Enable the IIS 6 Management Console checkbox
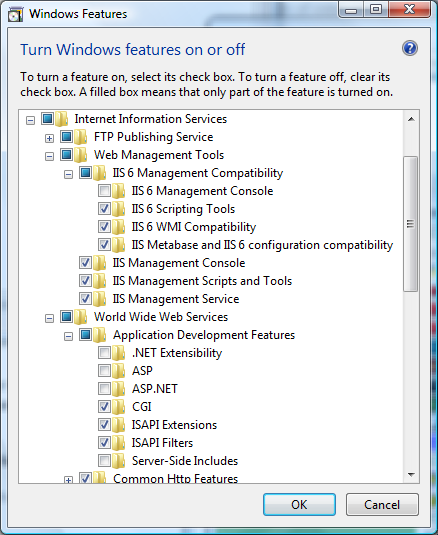438x535 pixels. tap(104, 191)
